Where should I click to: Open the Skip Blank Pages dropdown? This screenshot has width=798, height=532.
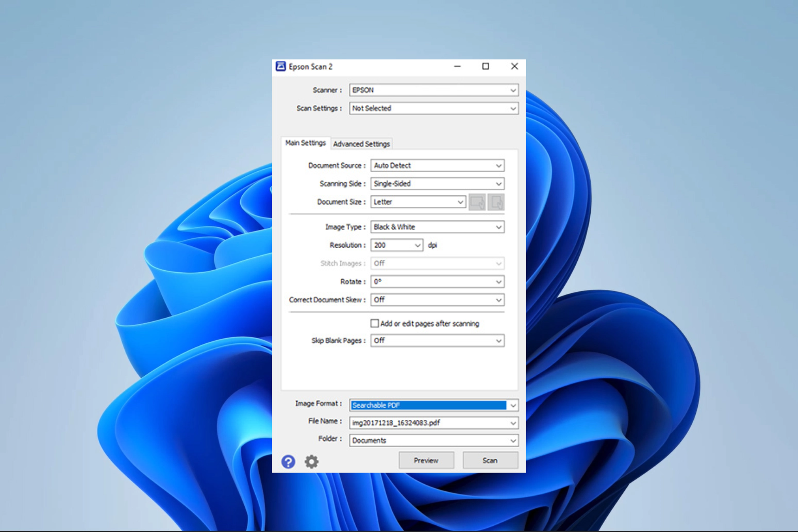[x=437, y=341]
